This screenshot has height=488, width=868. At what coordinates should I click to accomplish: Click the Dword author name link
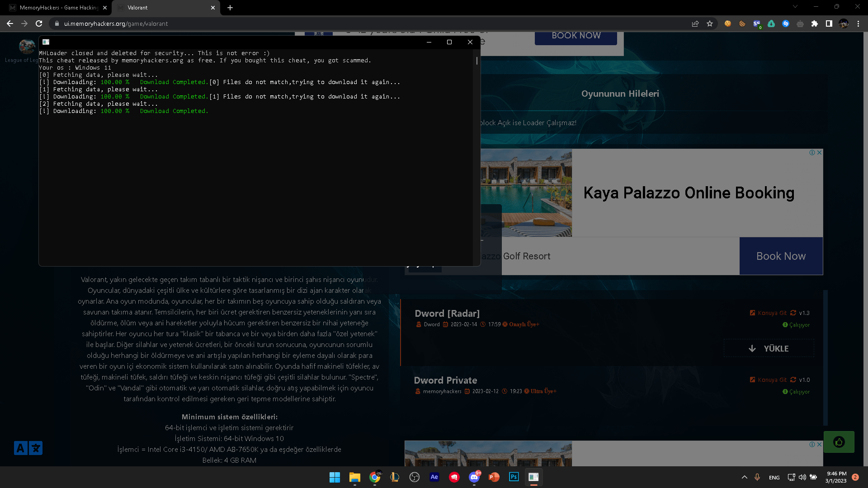point(431,324)
